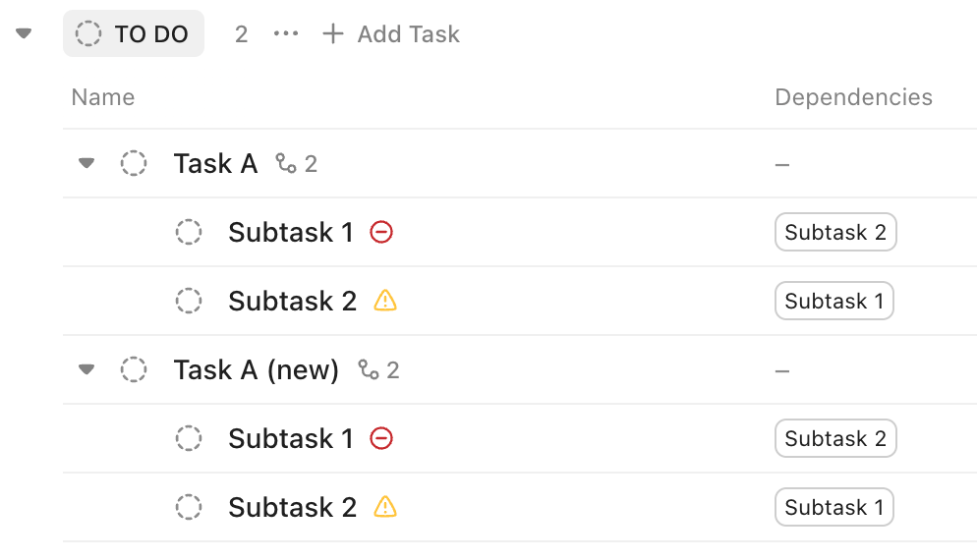The image size is (977, 560).
Task: Click the yellow warning icon under Task A (new)
Action: pyautogui.click(x=385, y=507)
